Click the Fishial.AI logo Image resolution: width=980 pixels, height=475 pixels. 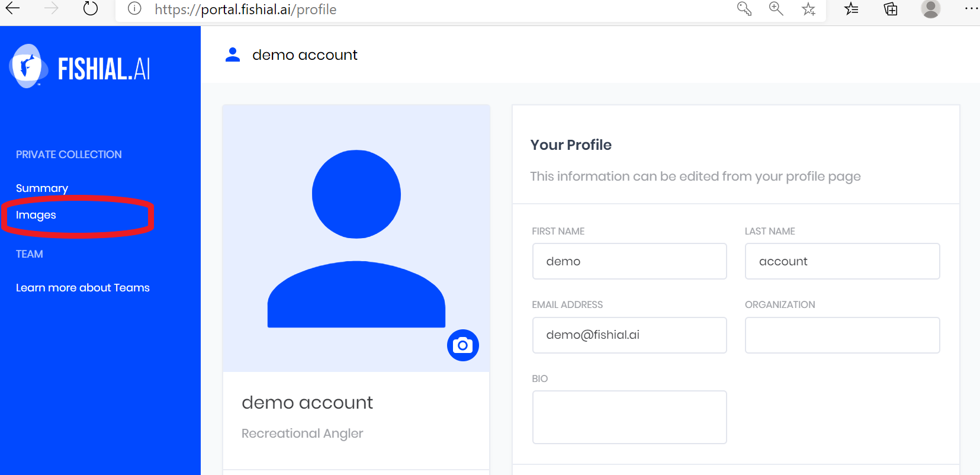click(80, 68)
